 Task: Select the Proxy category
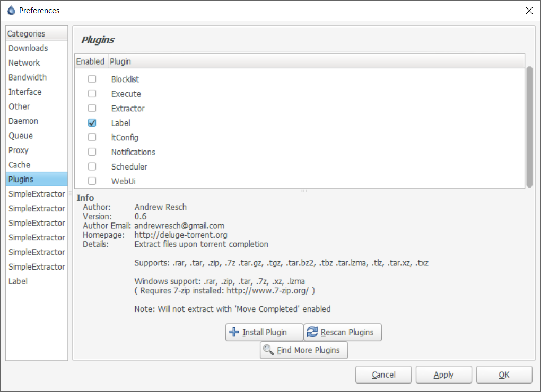click(18, 150)
